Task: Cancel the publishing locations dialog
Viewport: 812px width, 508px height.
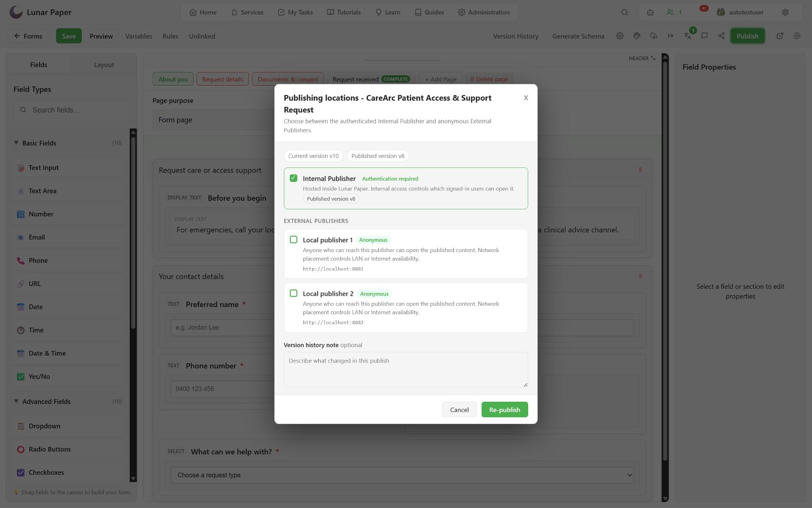Action: [459, 410]
